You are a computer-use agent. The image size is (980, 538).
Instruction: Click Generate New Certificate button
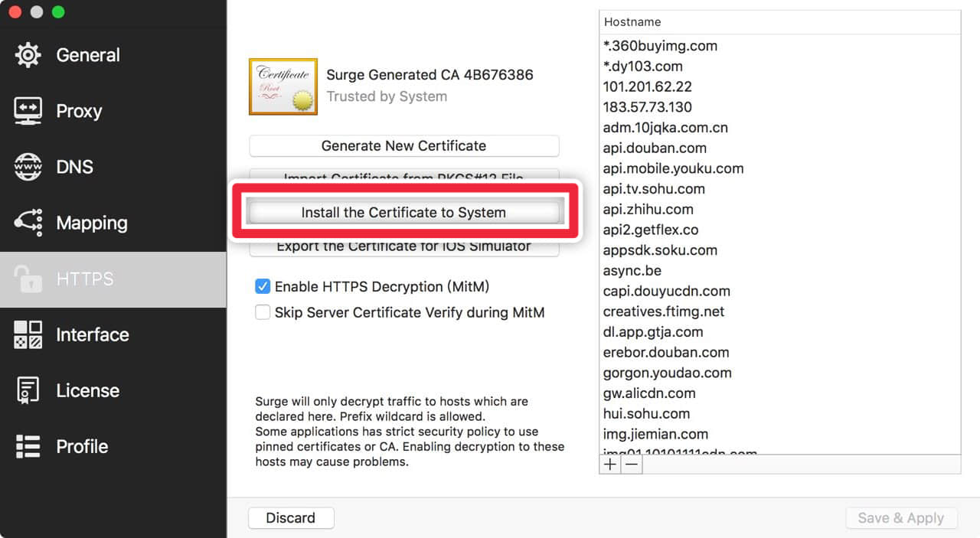pos(403,145)
